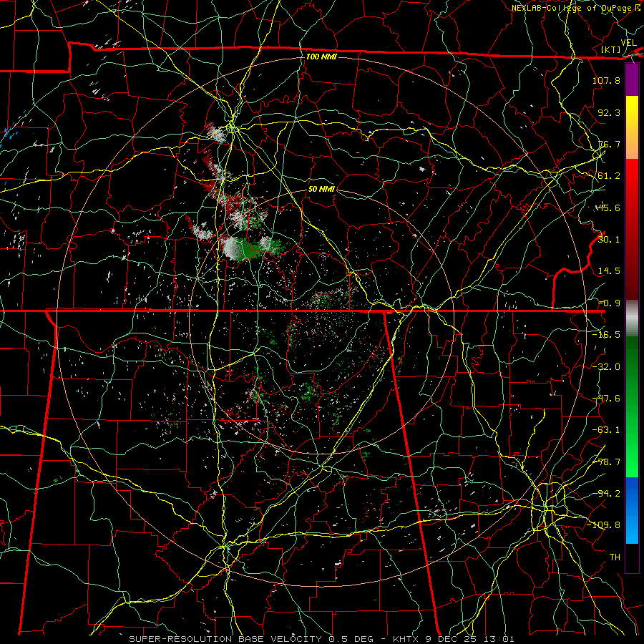Click the 50 NMI range ring label
This screenshot has height=644, width=644.
[321, 189]
